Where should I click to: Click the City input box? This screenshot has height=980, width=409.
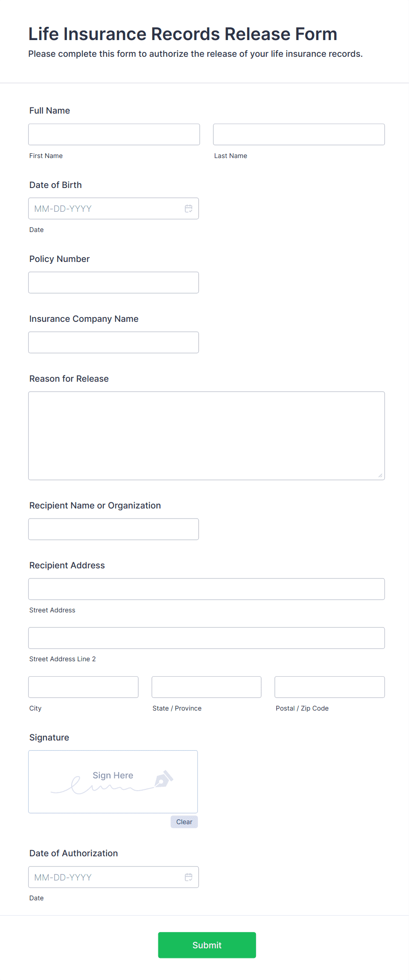pos(83,687)
